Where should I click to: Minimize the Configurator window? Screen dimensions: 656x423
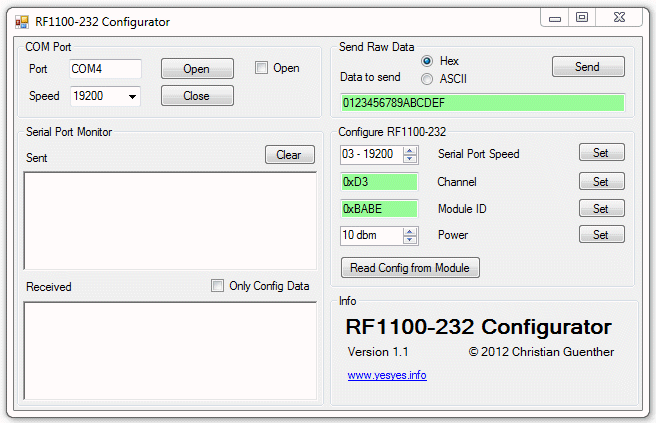point(555,18)
